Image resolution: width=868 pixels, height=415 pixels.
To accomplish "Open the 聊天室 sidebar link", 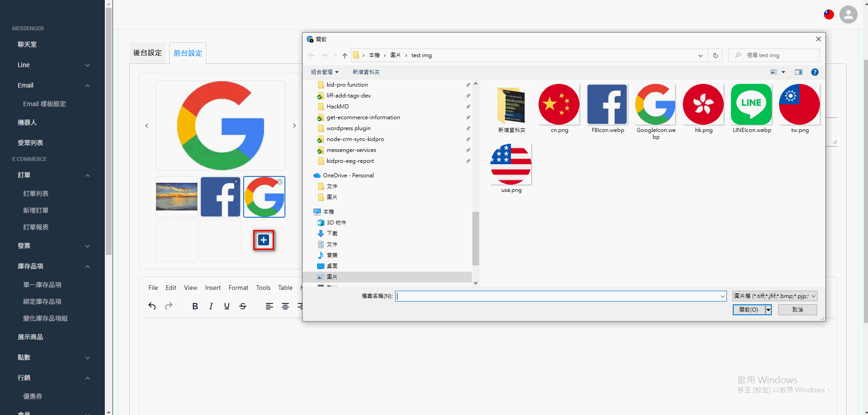I will 27,44.
